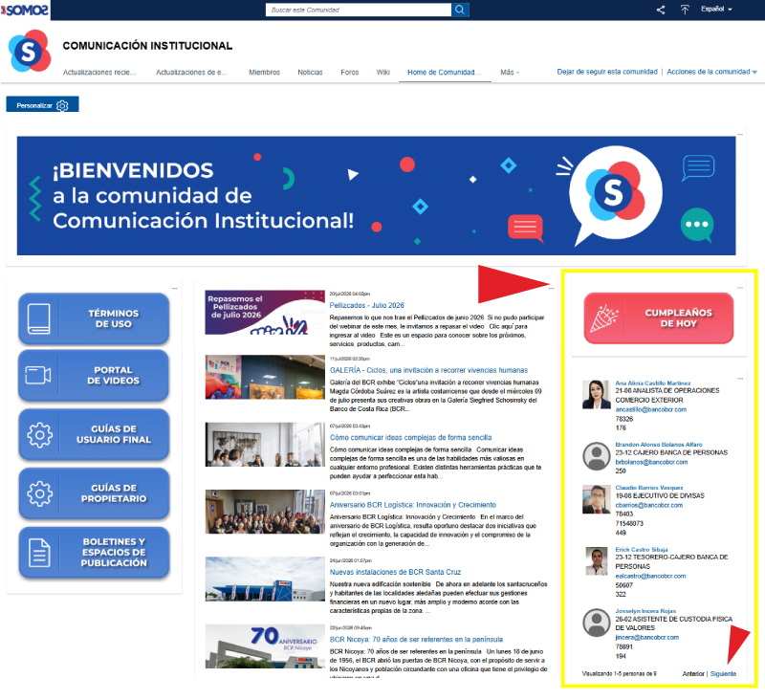This screenshot has height=700, width=765.
Task: Open Ana Alicia Castillo Martinez profile link
Action: (x=653, y=383)
